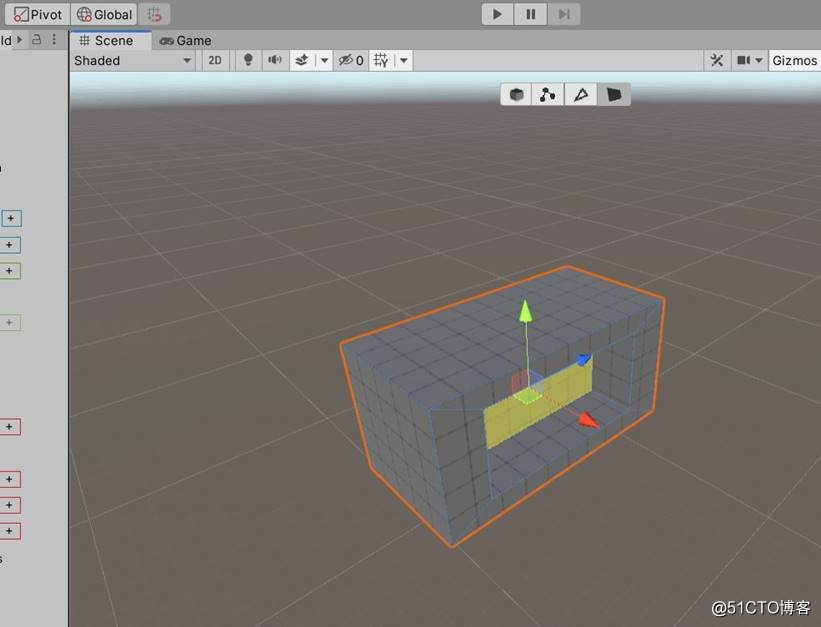821x627 pixels.
Task: Toggle the grid snapping icon
Action: click(154, 14)
